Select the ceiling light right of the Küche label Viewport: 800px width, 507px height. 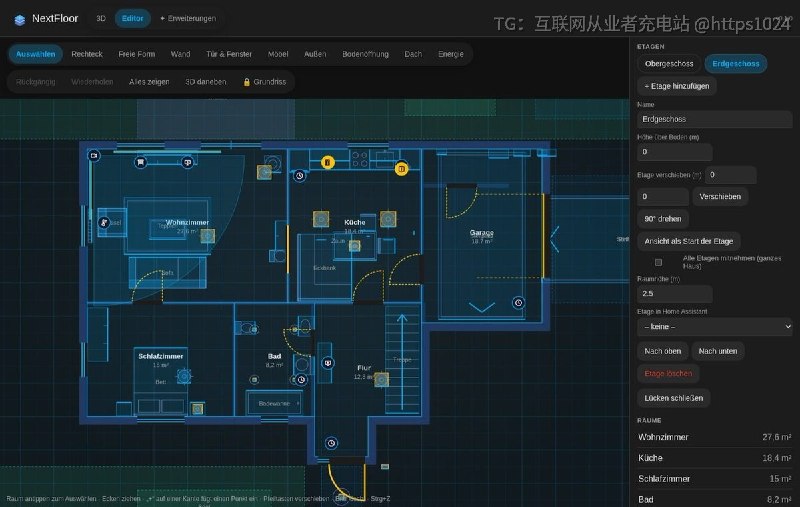[388, 219]
